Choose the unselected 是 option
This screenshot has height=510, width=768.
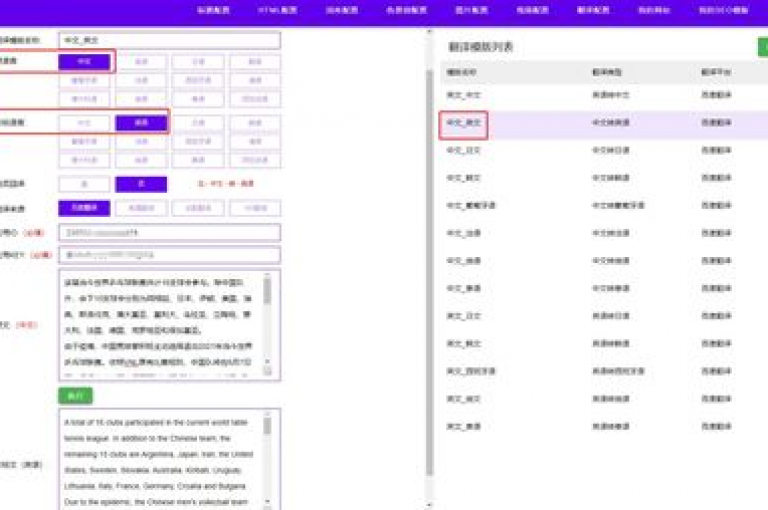pyautogui.click(x=84, y=184)
